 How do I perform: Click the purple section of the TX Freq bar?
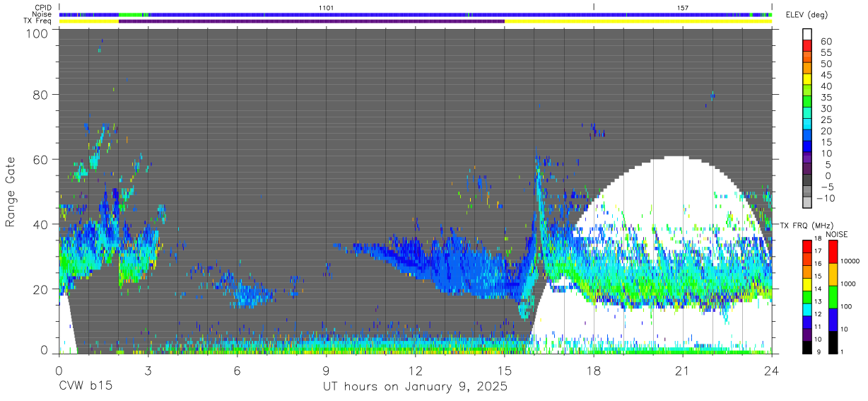coord(312,21)
